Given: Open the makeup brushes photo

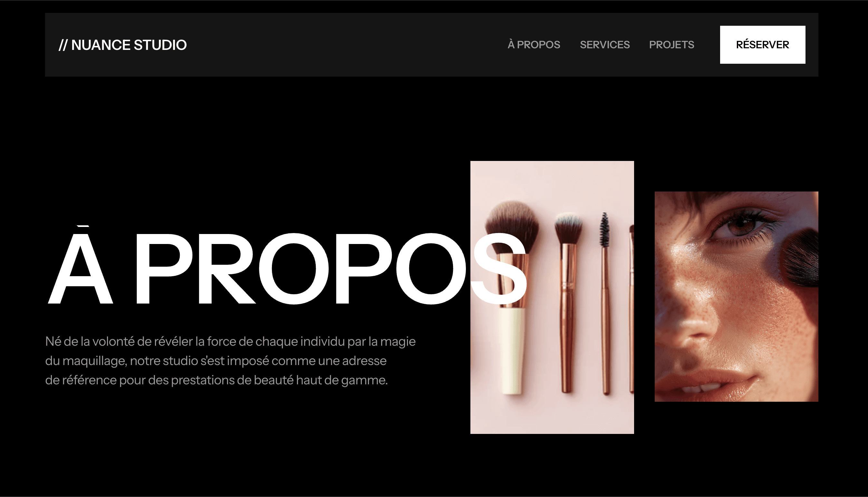Looking at the screenshot, I should 552,297.
